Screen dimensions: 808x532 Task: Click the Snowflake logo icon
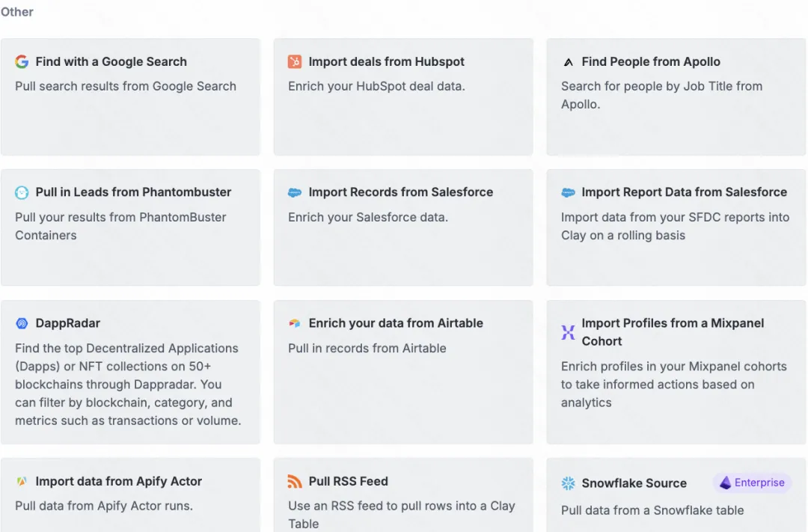coord(568,483)
